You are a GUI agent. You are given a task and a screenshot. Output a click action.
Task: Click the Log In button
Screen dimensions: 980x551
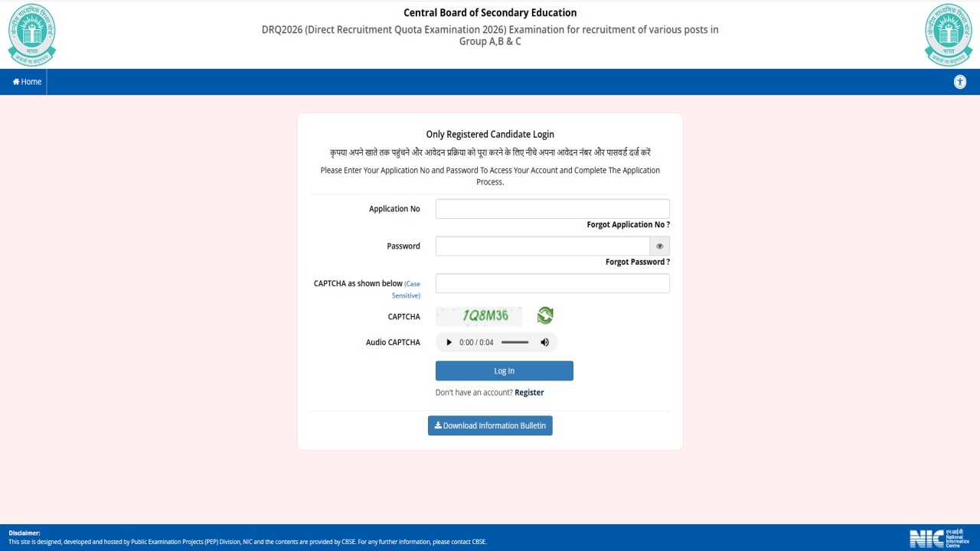click(504, 370)
